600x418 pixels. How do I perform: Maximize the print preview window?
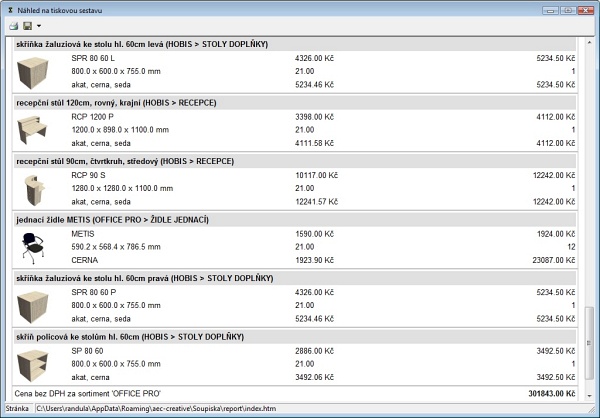pos(568,10)
